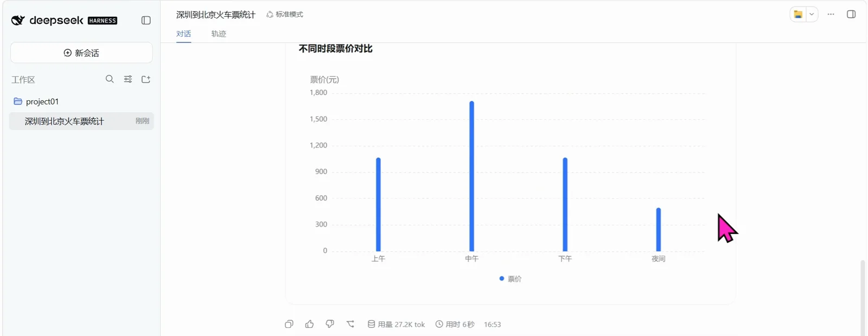Click the 下午 bar in the chart
The width and height of the screenshot is (868, 336).
pyautogui.click(x=565, y=204)
